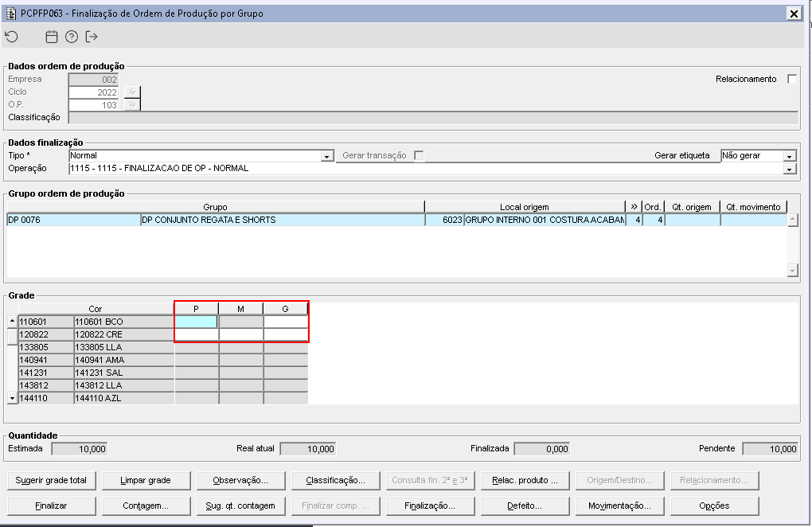Select color row 143812 LLA

pyautogui.click(x=96, y=385)
